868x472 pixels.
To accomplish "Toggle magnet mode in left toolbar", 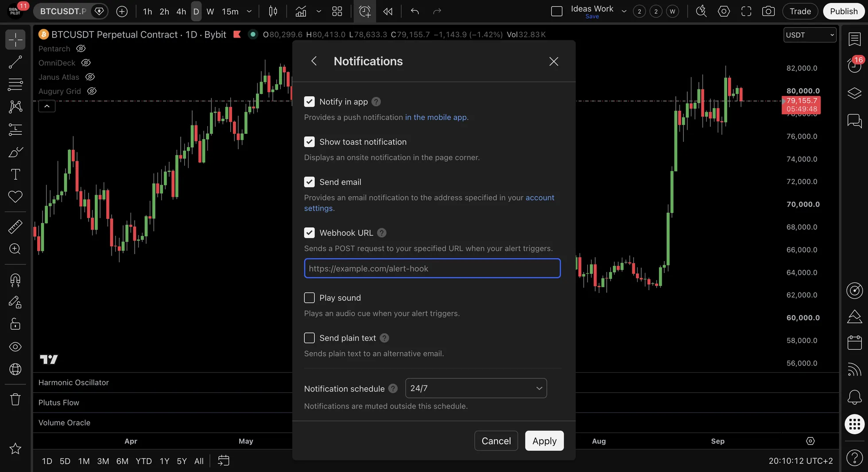I will [15, 280].
